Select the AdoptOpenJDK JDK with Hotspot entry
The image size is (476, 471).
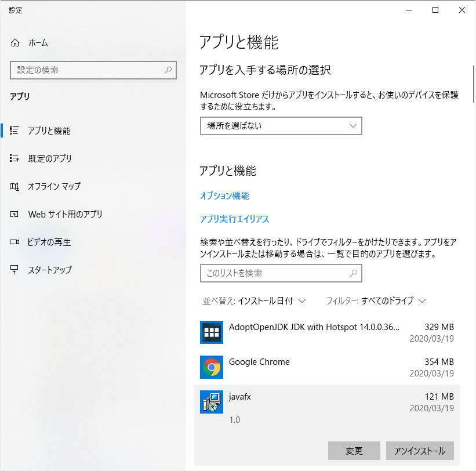[327, 332]
